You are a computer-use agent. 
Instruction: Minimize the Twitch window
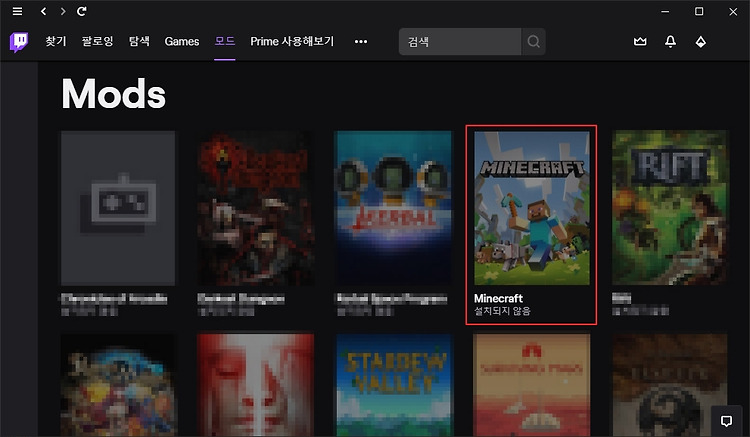[665, 11]
